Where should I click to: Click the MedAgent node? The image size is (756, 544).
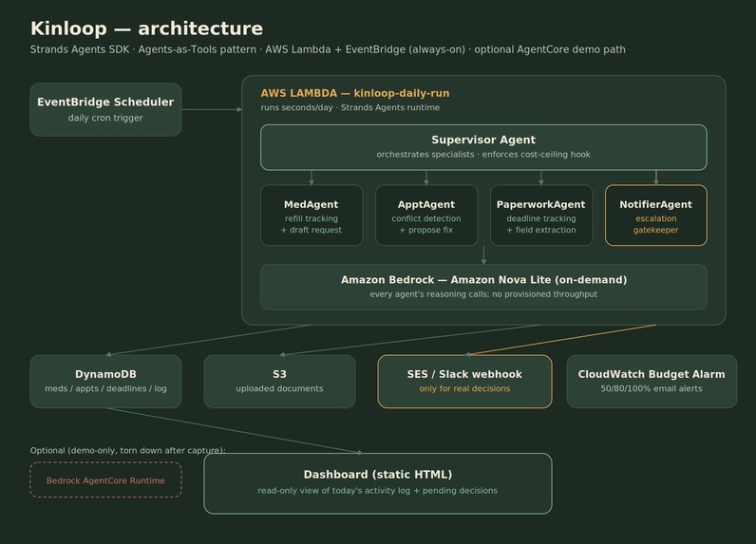pos(312,216)
